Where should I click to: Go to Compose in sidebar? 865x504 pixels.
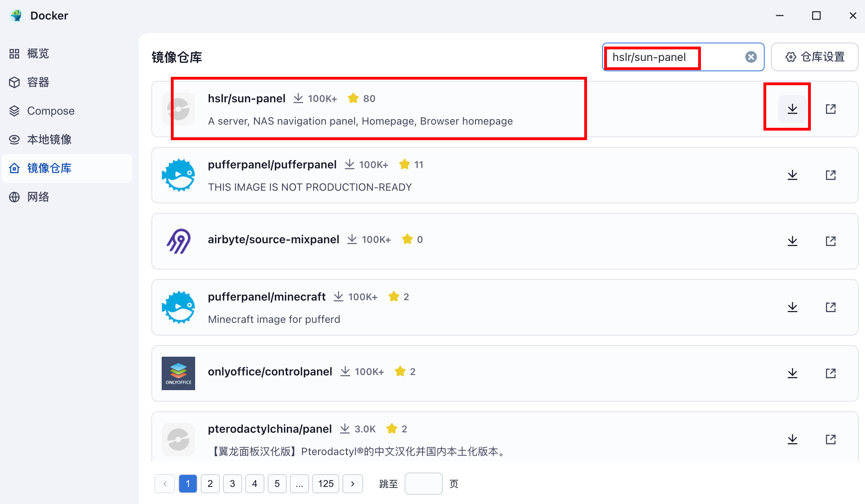[51, 111]
